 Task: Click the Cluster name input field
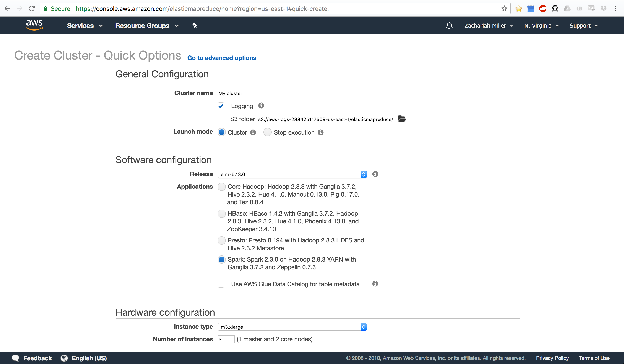tap(292, 93)
